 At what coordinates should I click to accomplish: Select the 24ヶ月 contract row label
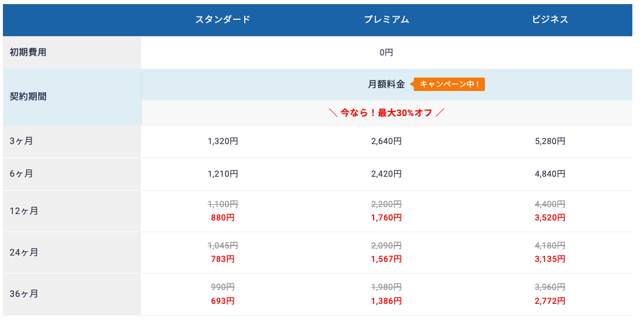pos(24,253)
